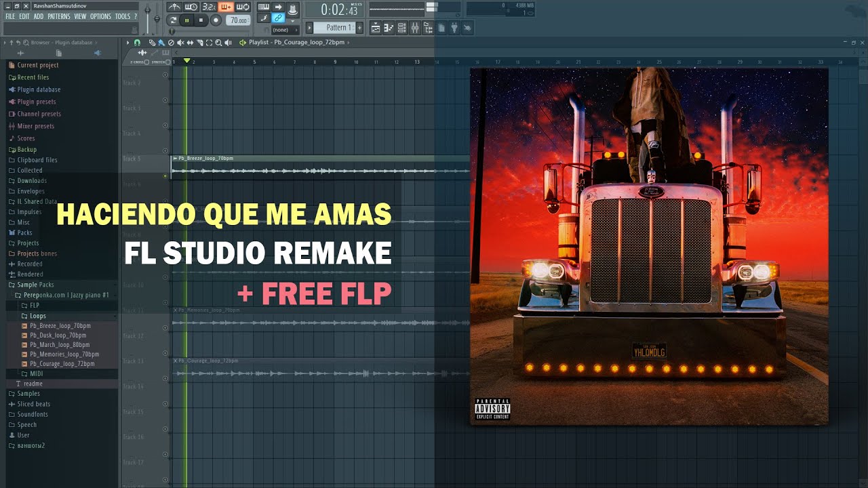Select the playlist Playback tool

click(228, 42)
